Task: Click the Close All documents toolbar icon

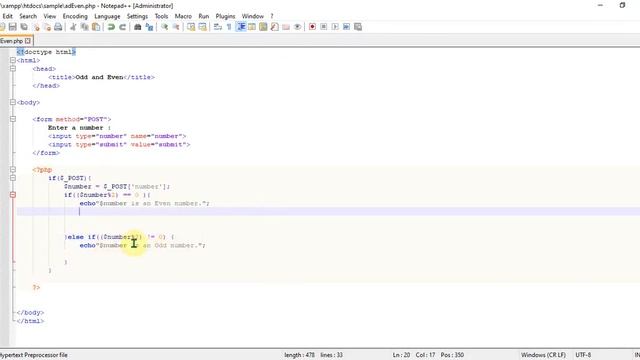Action: coord(47,27)
